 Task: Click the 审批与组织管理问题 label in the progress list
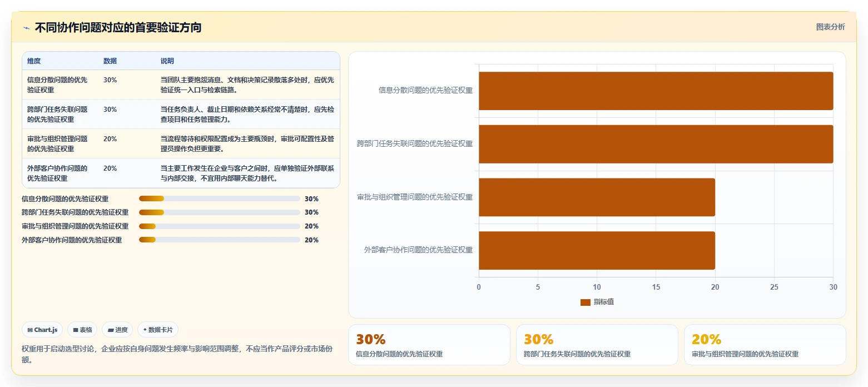pos(75,226)
